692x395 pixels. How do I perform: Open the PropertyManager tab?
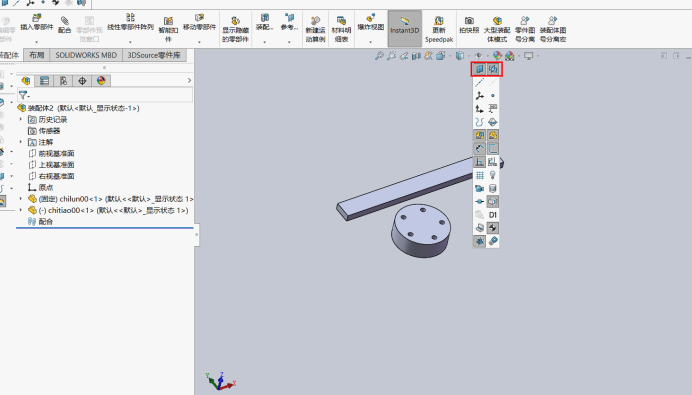[44, 80]
